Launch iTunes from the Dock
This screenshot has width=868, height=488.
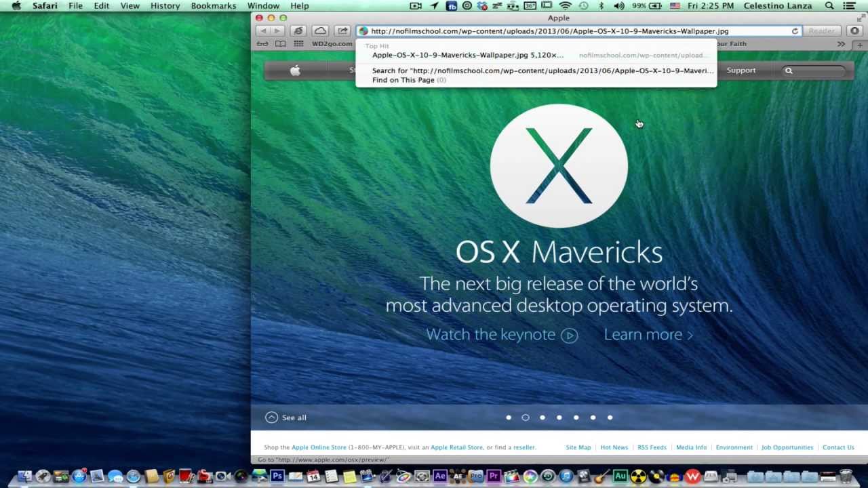pyautogui.click(x=566, y=476)
